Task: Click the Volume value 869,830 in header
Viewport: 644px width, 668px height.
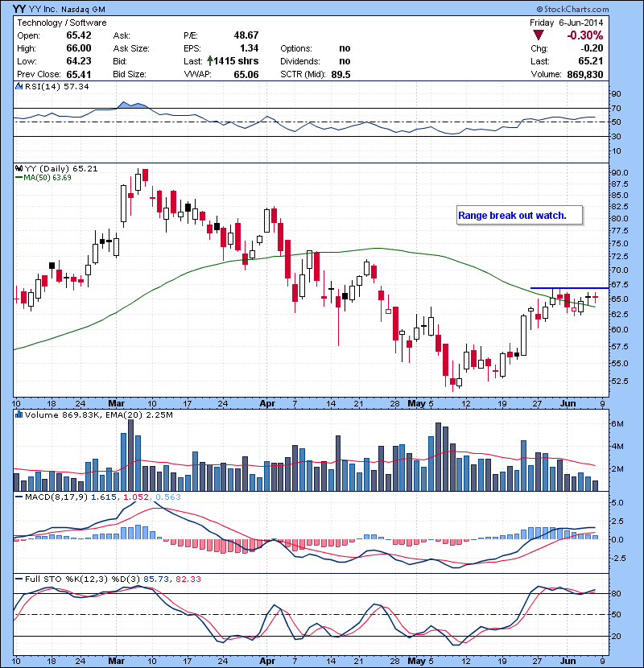Action: click(x=584, y=75)
